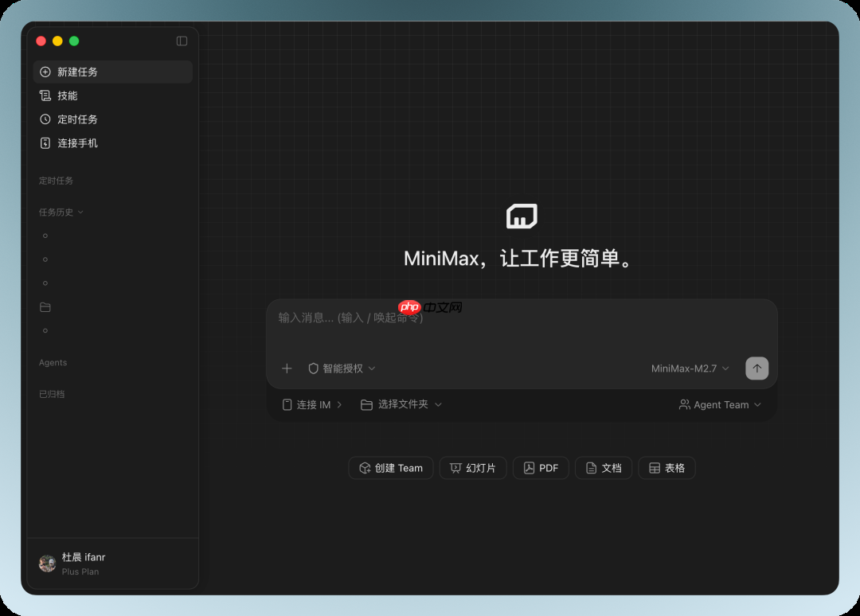The height and width of the screenshot is (616, 860).
Task: Select 新建任务 in the sidebar
Action: pyautogui.click(x=113, y=72)
